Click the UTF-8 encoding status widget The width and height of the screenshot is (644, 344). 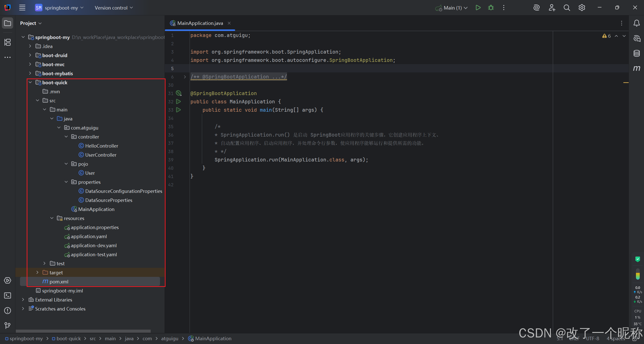[x=592, y=339]
